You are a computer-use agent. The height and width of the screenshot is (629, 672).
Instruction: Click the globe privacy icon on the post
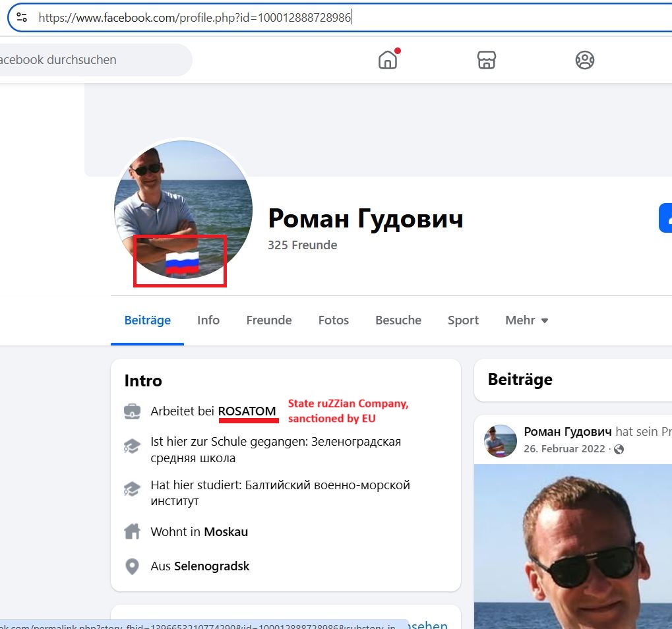[x=619, y=450]
